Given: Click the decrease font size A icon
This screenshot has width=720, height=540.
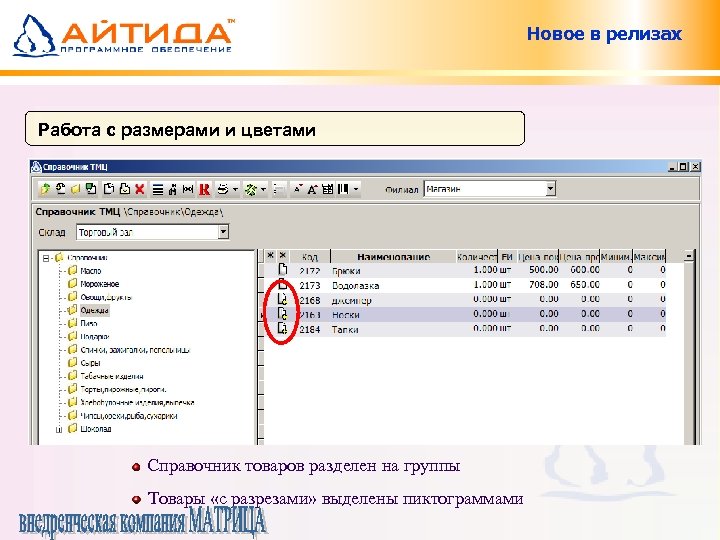Looking at the screenshot, I should (298, 189).
